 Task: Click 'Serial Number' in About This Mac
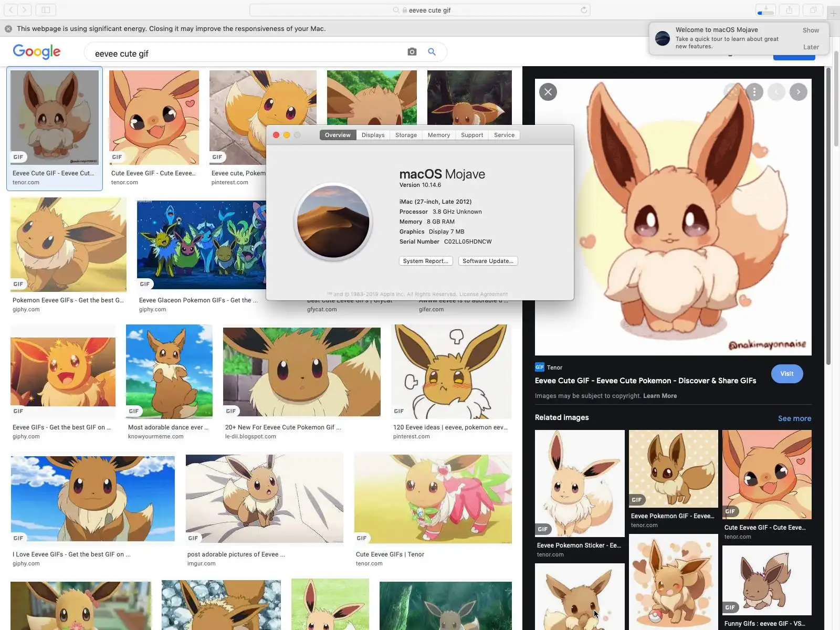pos(419,242)
